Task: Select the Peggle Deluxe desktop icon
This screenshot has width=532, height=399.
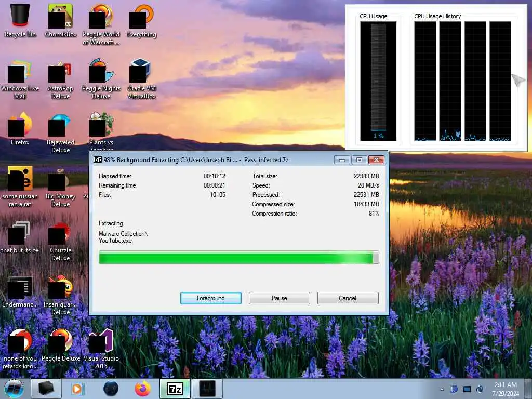Action: click(60, 345)
